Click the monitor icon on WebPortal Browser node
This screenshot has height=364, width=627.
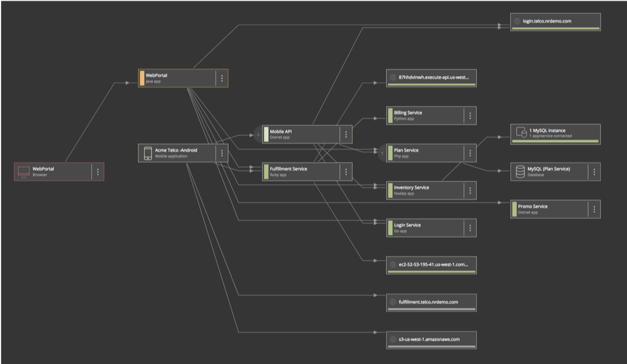[23, 172]
